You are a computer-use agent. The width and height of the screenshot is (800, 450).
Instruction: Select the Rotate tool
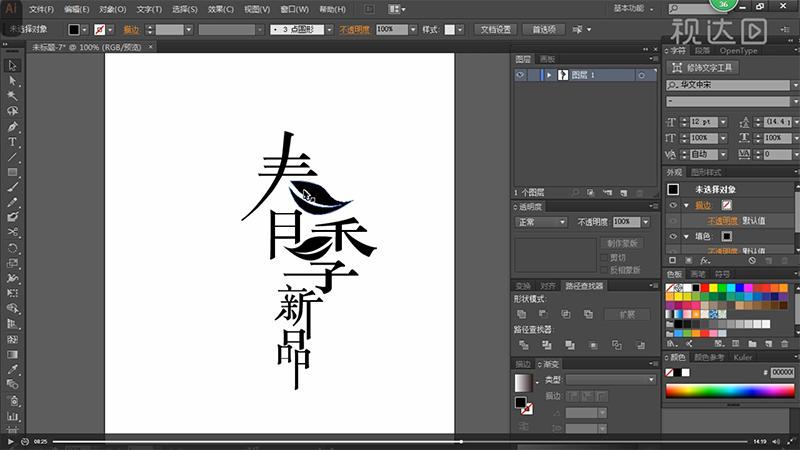coord(13,248)
